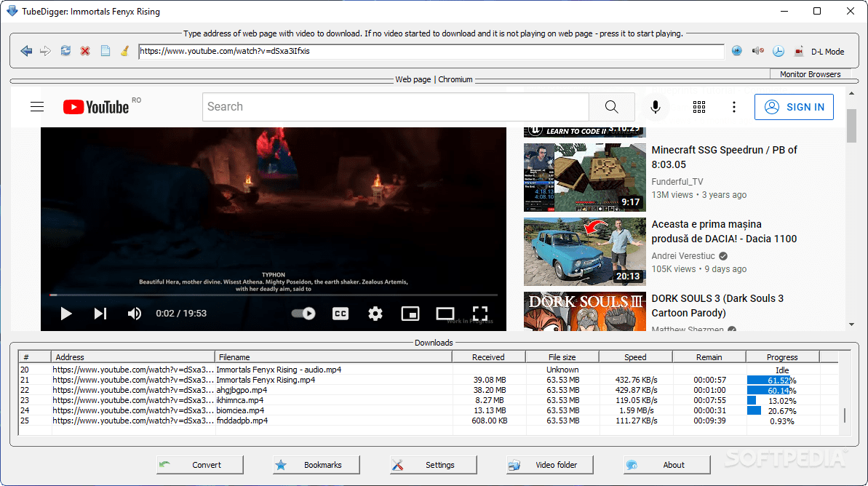This screenshot has width=868, height=486.
Task: Open video settings gear
Action: [375, 314]
